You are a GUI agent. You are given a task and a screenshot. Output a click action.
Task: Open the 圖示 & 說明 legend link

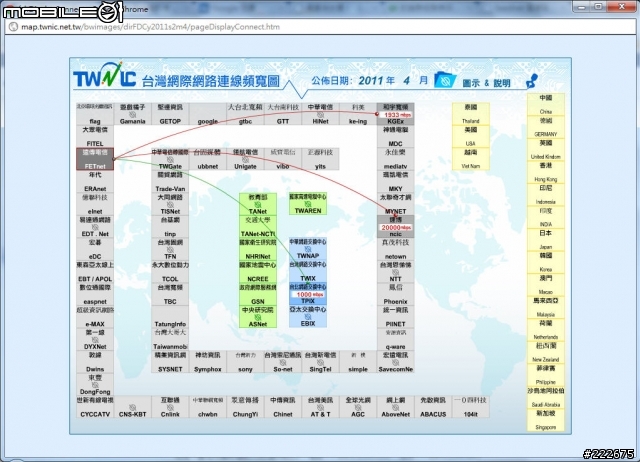[x=486, y=83]
